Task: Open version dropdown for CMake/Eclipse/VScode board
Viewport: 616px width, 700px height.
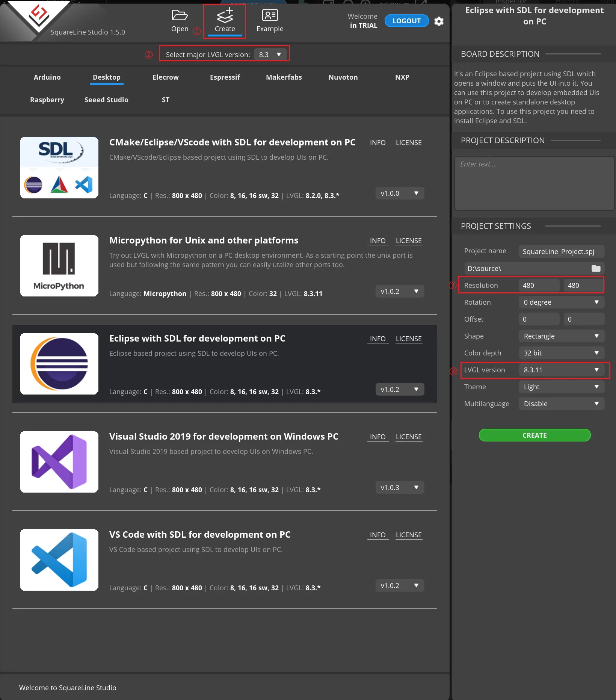Action: (400, 194)
